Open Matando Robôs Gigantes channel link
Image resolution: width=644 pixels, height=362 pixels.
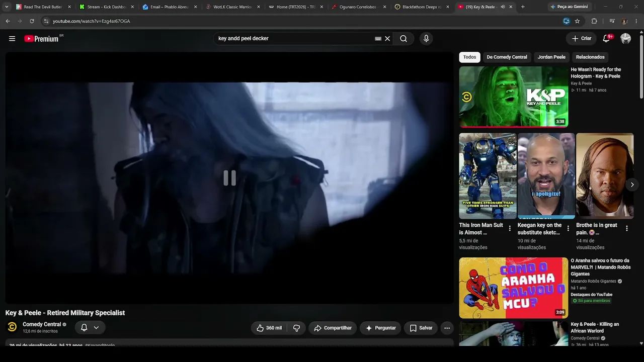coord(594,281)
